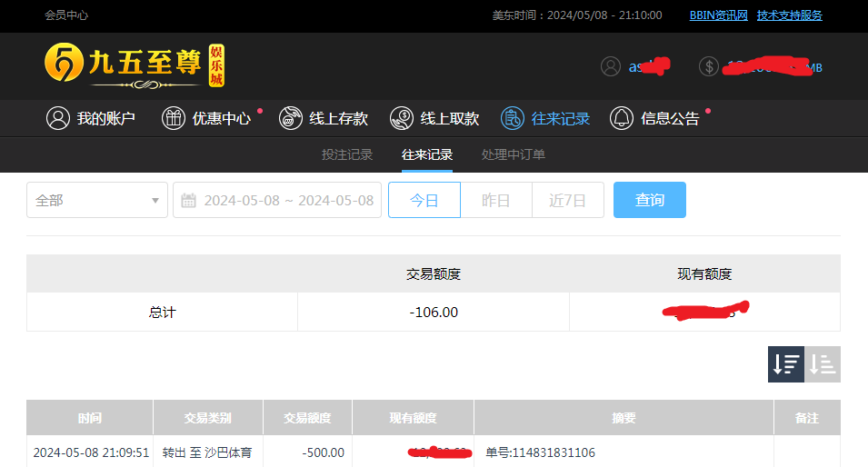Click the -106.00 total value
The image size is (868, 467).
pyautogui.click(x=434, y=312)
